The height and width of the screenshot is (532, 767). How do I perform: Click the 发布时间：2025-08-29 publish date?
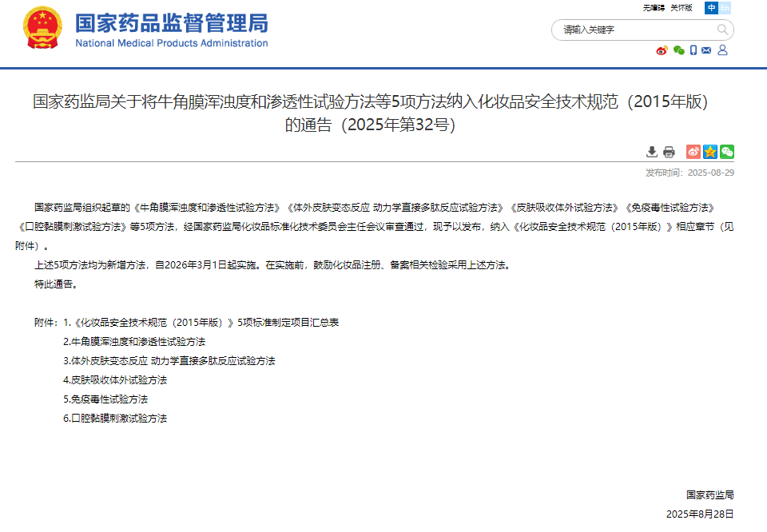(x=690, y=173)
